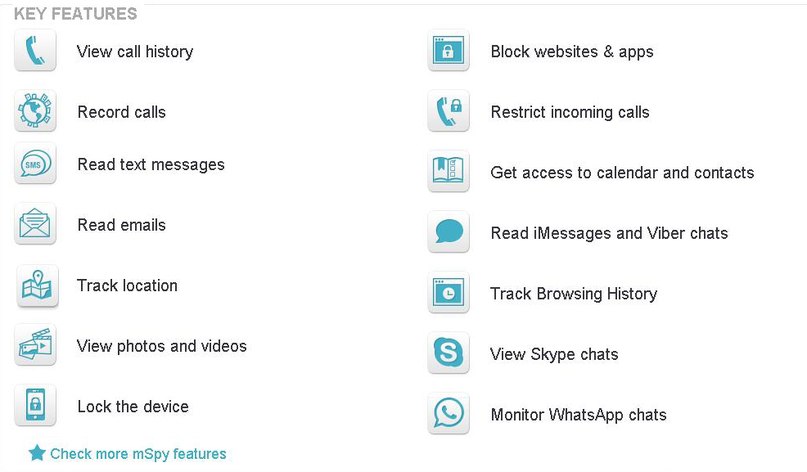Click the Restrict incoming calls label

(570, 113)
